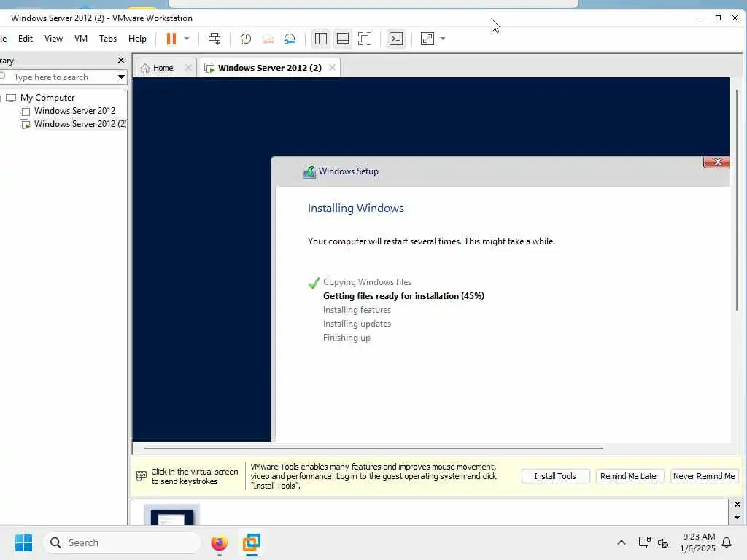Open the stretch display dropdown arrow
The width and height of the screenshot is (747, 560).
tap(443, 39)
